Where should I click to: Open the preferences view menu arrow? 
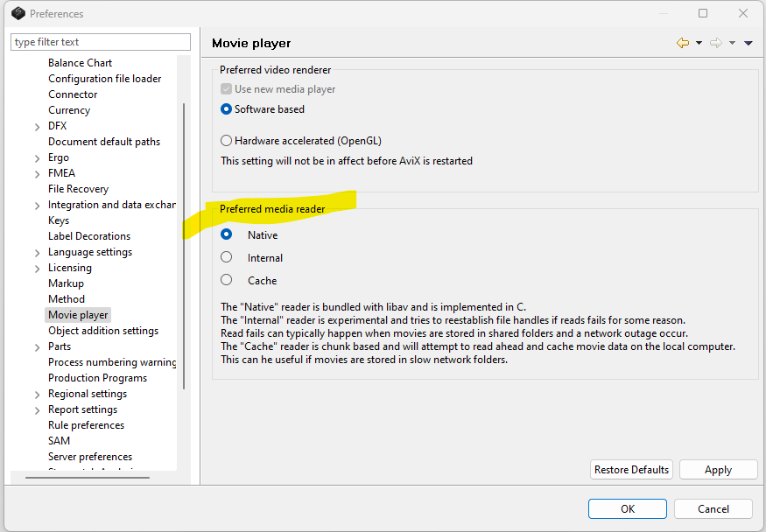[x=748, y=43]
